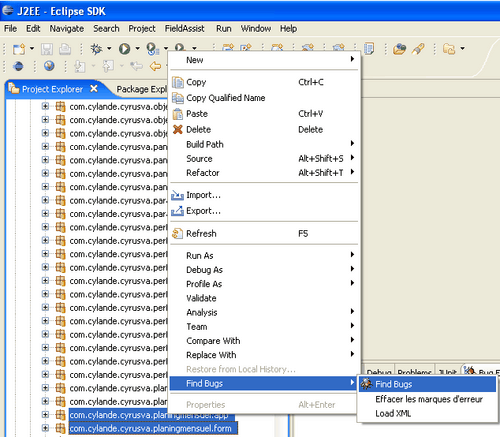Click the document sheet toolbar icon

point(369,49)
